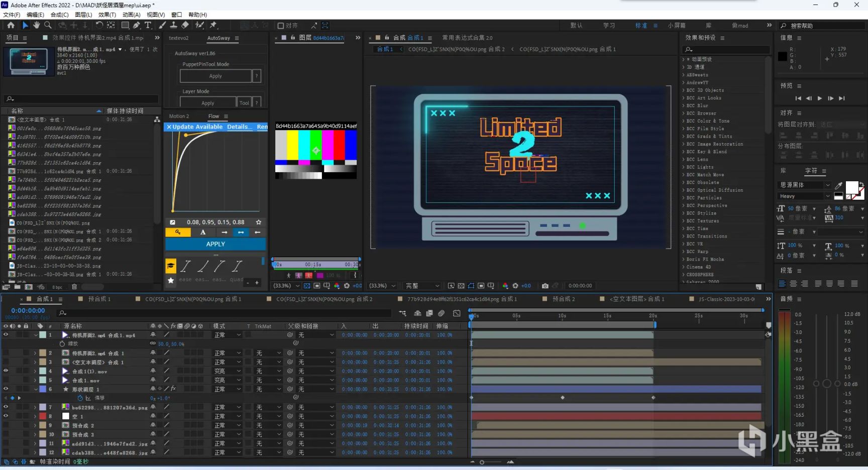Screen dimensions: 868x470
Task: Open the 文件(F) menu
Action: pyautogui.click(x=12, y=15)
